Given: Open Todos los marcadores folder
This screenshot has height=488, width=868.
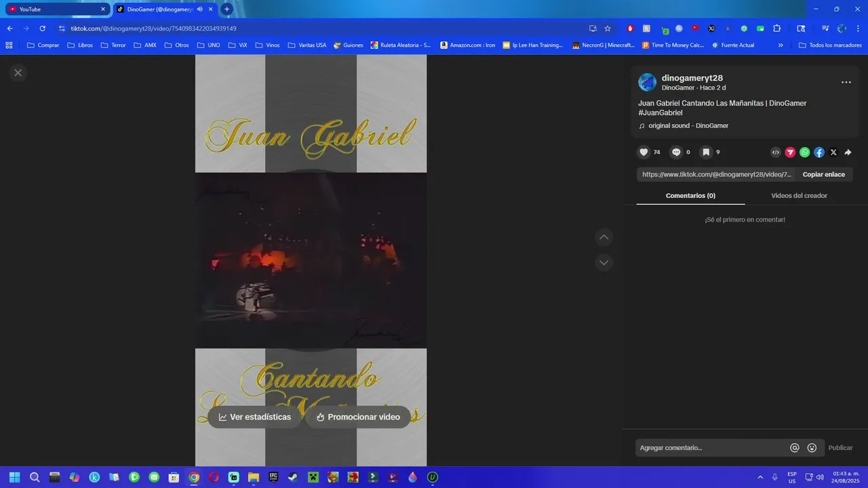Looking at the screenshot, I should click(x=830, y=45).
